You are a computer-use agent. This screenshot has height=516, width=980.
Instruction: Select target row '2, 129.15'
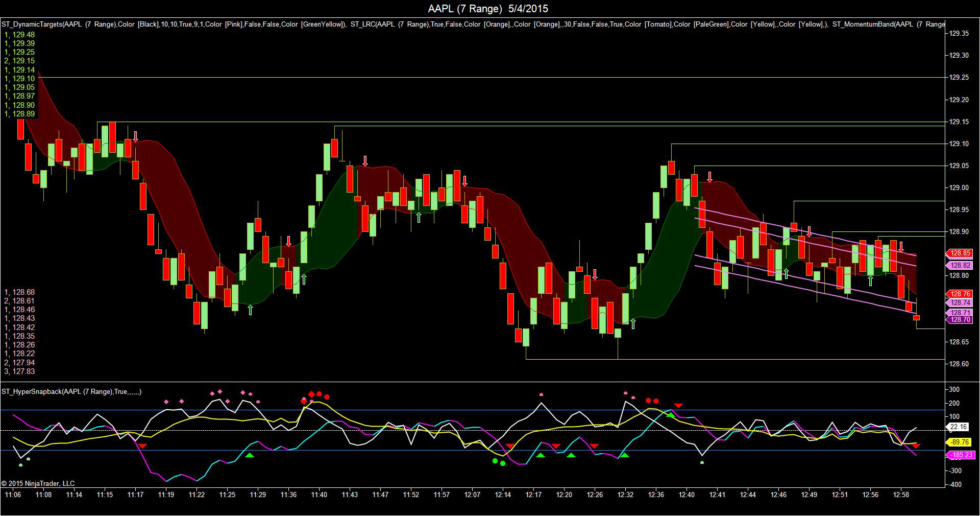click(x=19, y=61)
